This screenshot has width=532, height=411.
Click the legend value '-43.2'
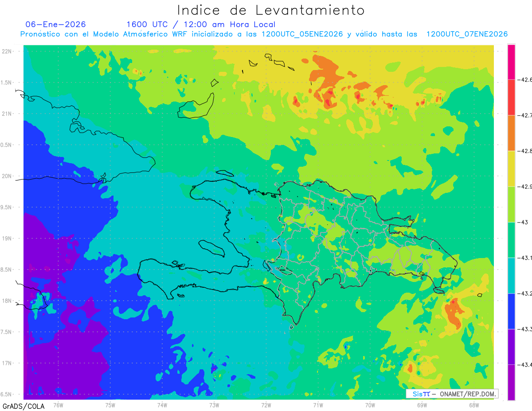point(524,293)
